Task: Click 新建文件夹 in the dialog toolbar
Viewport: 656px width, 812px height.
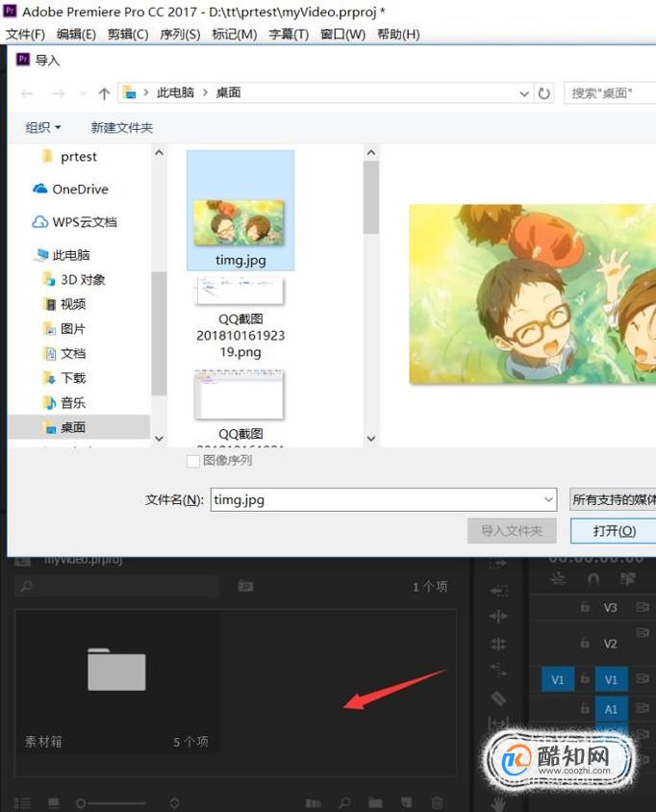Action: [121, 127]
